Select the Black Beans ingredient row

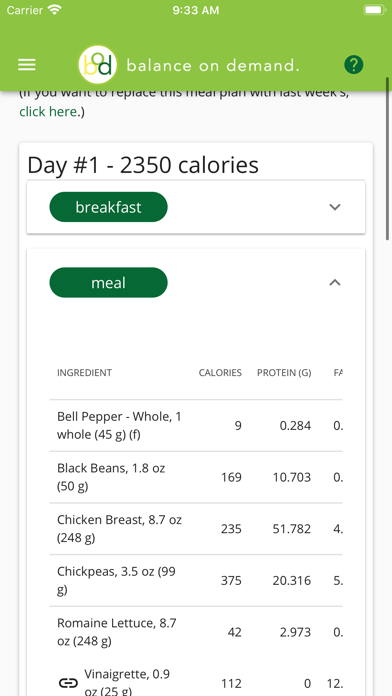point(196,477)
